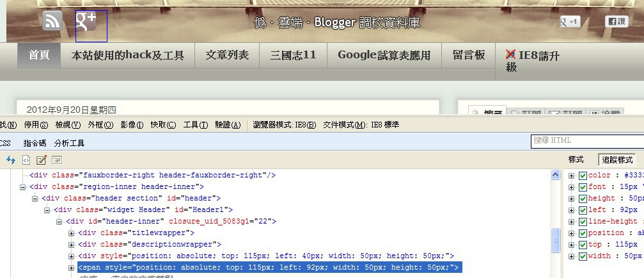This screenshot has width=644, height=278.
Task: Open the 外框(O) menu
Action: pos(100,125)
